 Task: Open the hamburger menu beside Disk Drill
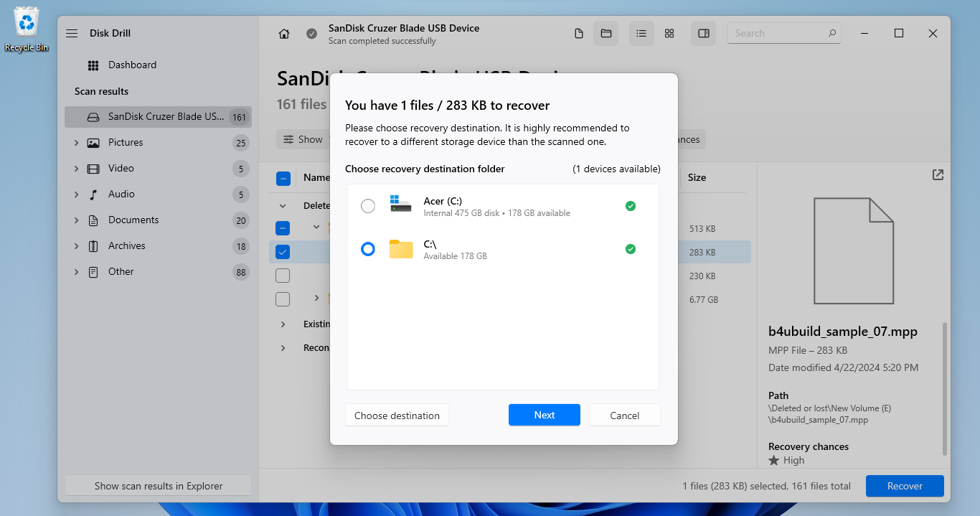tap(72, 33)
